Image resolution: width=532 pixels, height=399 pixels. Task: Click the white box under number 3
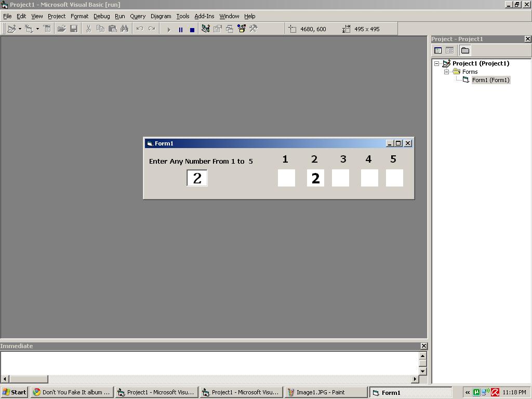coord(340,178)
